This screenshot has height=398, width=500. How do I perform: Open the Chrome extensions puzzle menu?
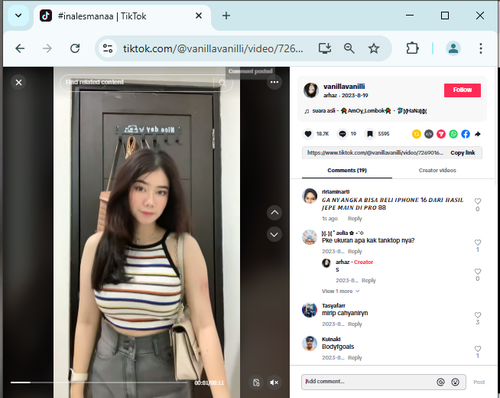pos(412,48)
